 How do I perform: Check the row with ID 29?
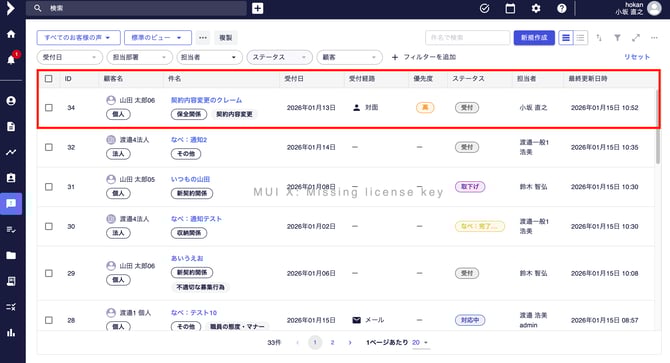point(49,273)
